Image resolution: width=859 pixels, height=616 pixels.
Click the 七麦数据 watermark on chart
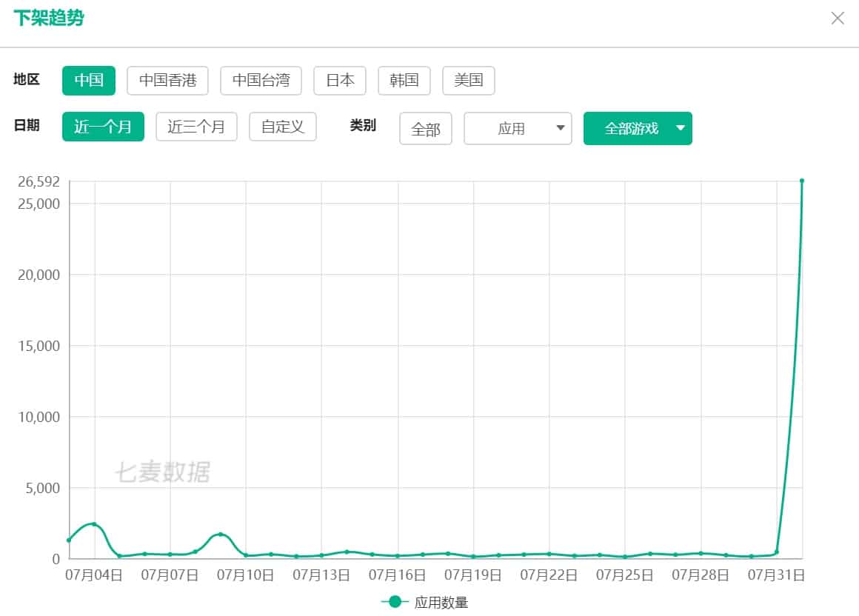click(162, 472)
